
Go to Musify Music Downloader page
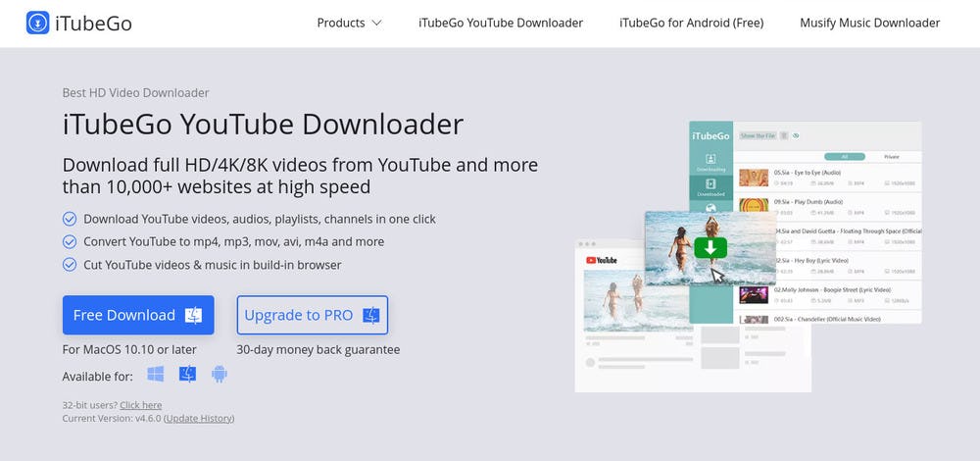(x=869, y=23)
